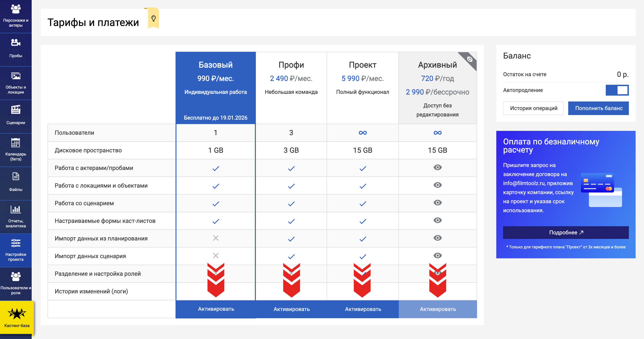Open История операций
The width and height of the screenshot is (644, 339).
point(533,108)
